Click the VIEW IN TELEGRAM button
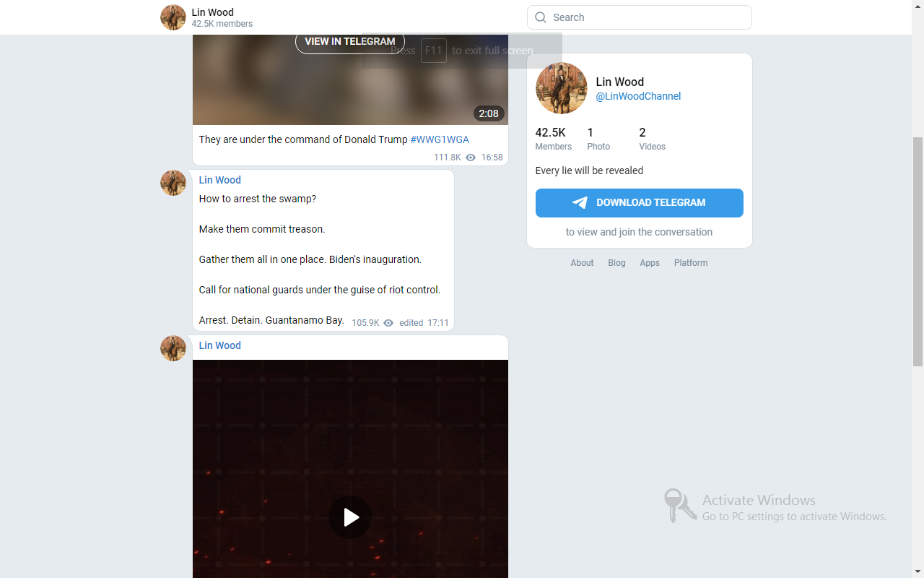 [350, 41]
